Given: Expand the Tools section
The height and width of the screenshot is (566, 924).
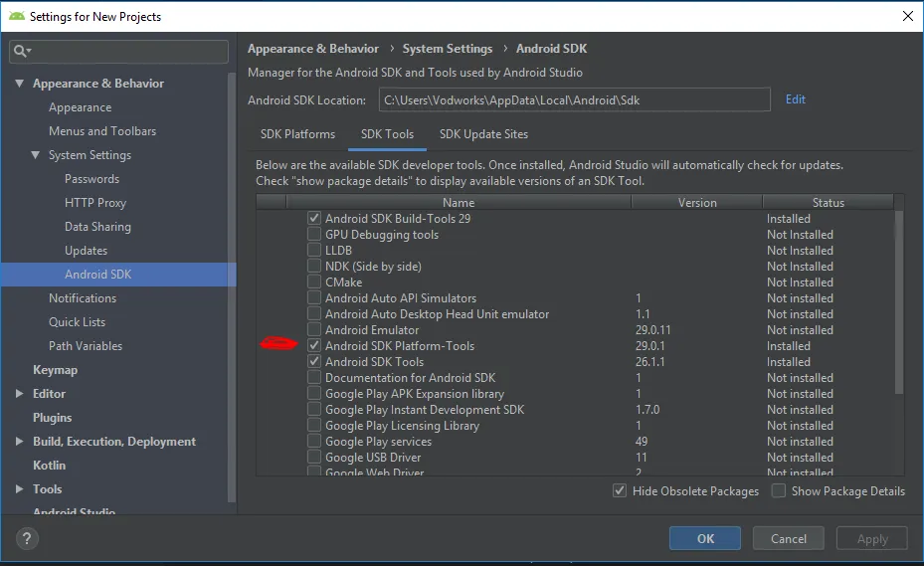Looking at the screenshot, I should click(x=20, y=488).
